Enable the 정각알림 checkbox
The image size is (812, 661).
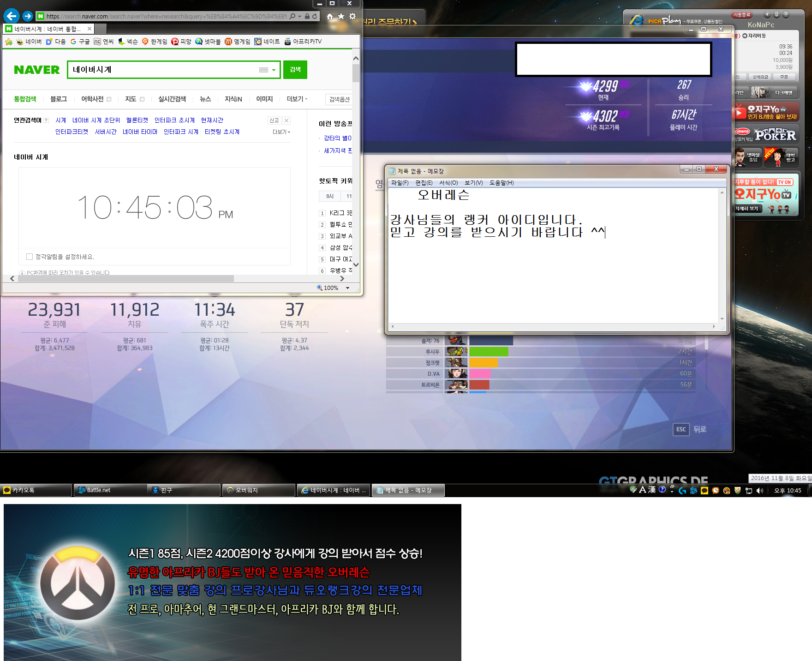tap(30, 257)
